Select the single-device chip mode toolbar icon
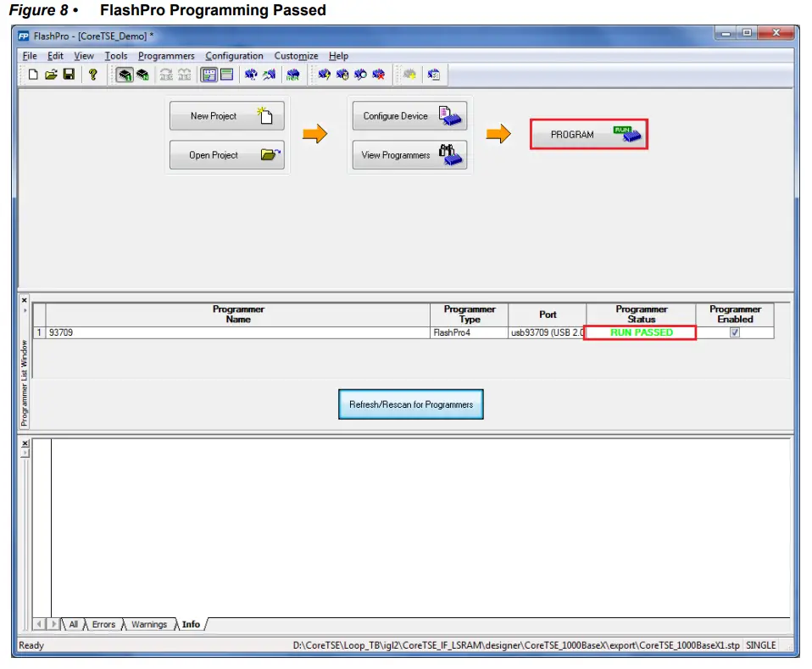This screenshot has width=812, height=669. coord(123,75)
